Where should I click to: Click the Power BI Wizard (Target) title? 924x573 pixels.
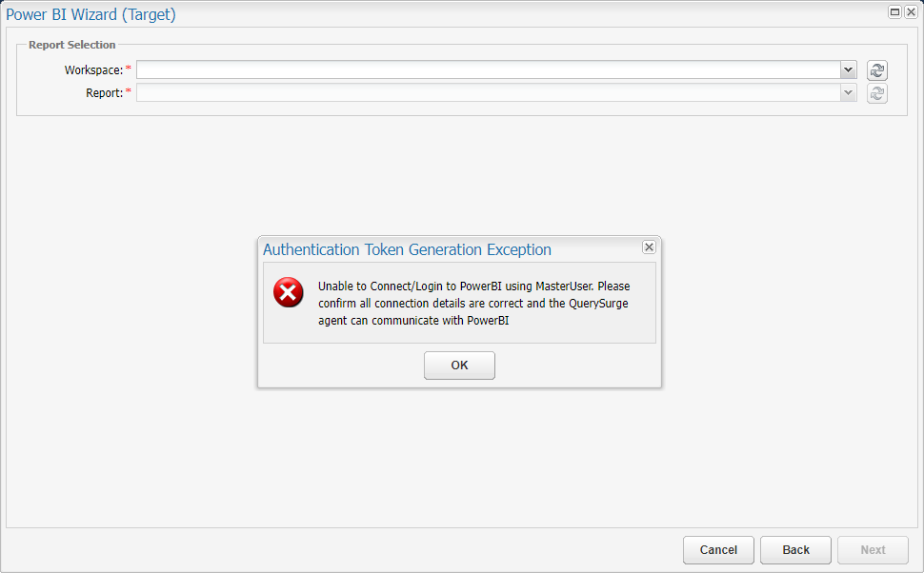[90, 14]
